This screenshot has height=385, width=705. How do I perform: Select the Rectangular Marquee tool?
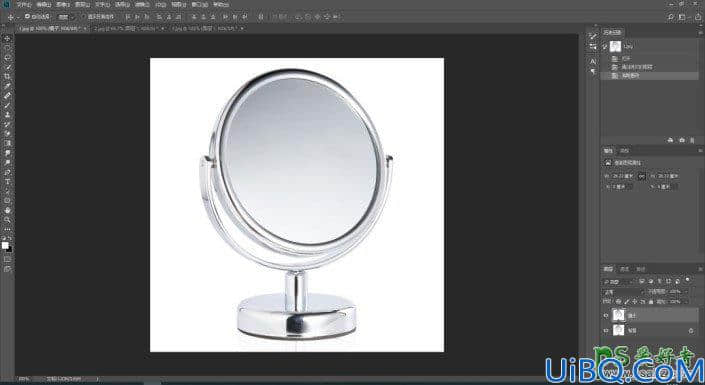[x=8, y=48]
